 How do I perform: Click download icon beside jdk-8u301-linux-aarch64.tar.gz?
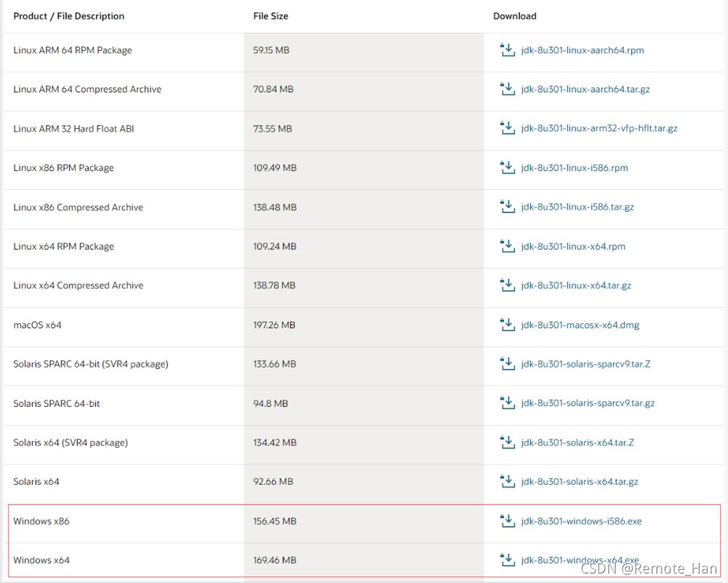pyautogui.click(x=508, y=89)
